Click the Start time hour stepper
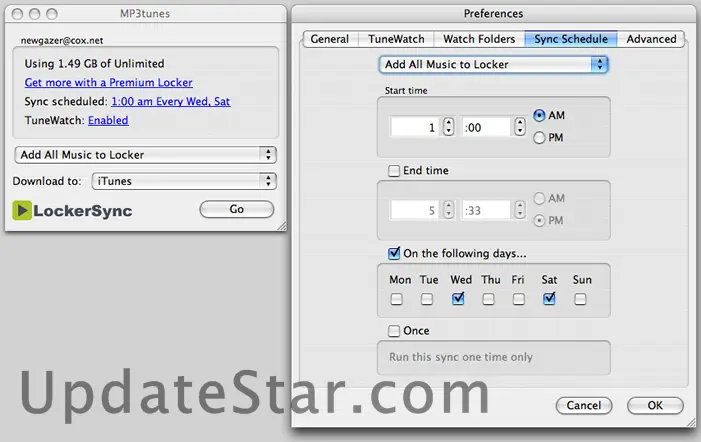This screenshot has width=701, height=442. pos(448,126)
